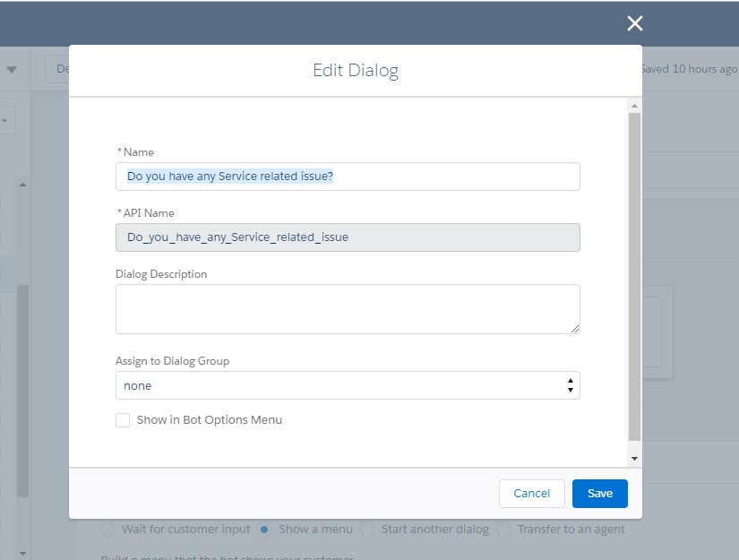The width and height of the screenshot is (739, 560).
Task: Click the left panel scroll down arrow
Action: 22,553
